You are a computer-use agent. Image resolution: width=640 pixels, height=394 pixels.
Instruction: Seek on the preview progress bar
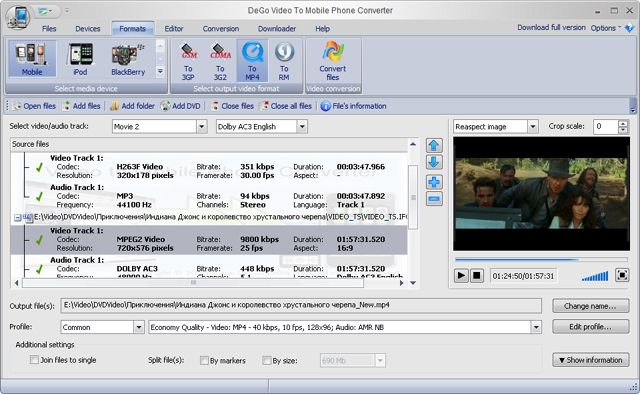(x=541, y=259)
